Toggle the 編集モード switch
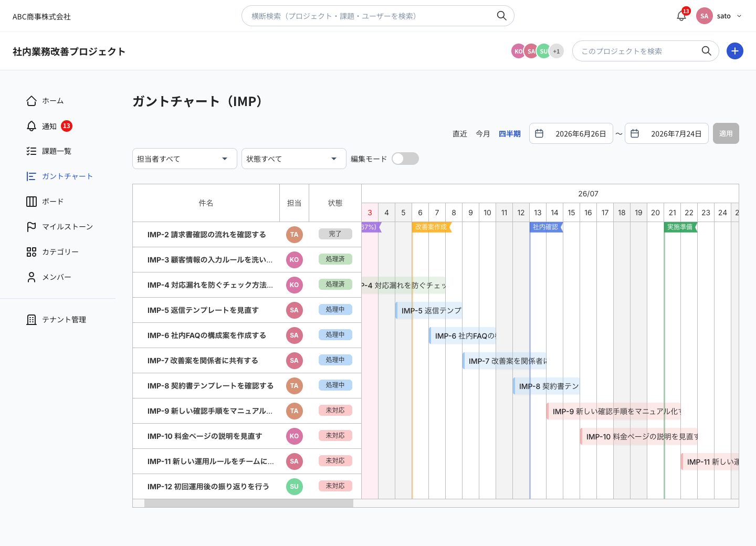The image size is (756, 546). [405, 159]
